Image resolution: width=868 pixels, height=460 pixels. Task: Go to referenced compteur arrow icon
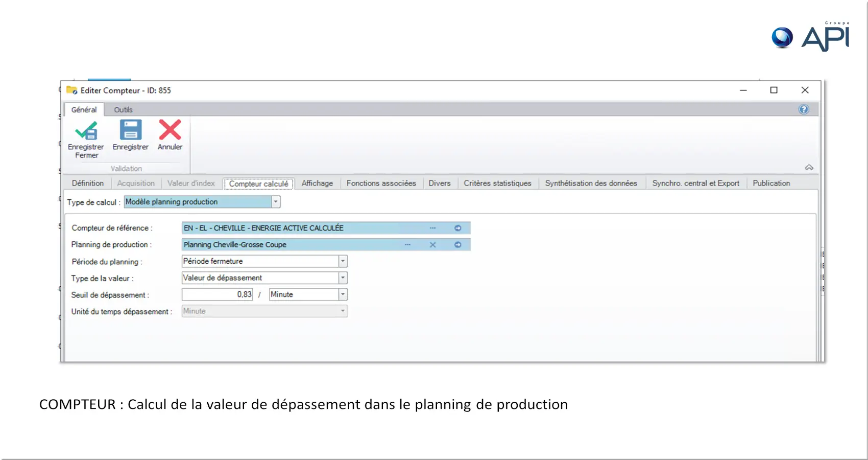tap(458, 228)
